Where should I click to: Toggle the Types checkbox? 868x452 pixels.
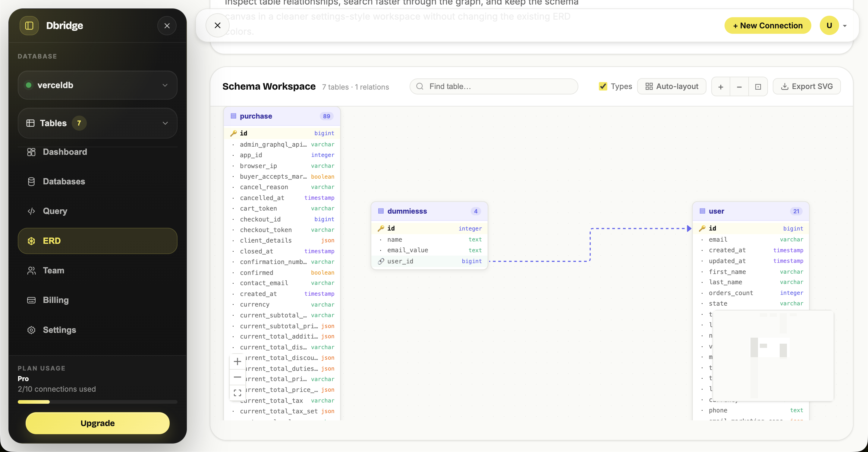603,86
